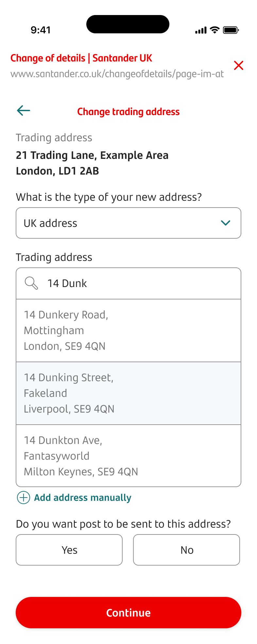Expand address type list via chevron
Image resolution: width=257 pixels, height=644 pixels.
click(x=226, y=223)
